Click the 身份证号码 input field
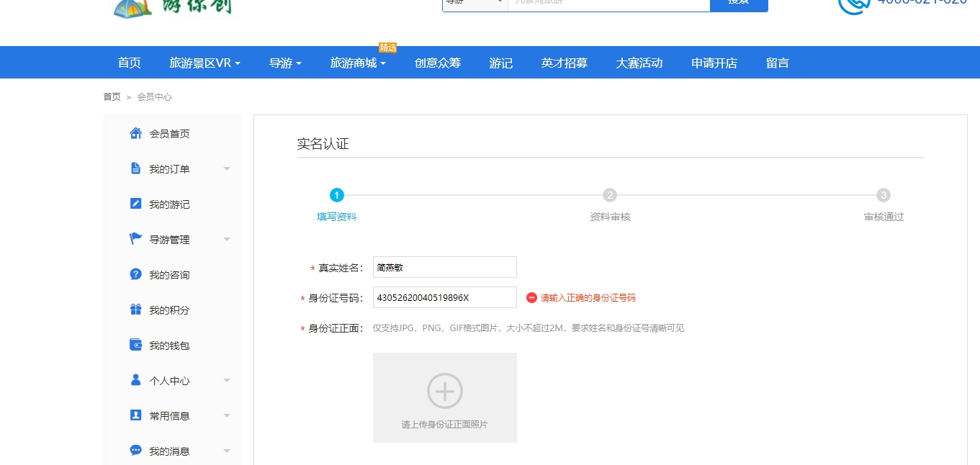 tap(444, 297)
